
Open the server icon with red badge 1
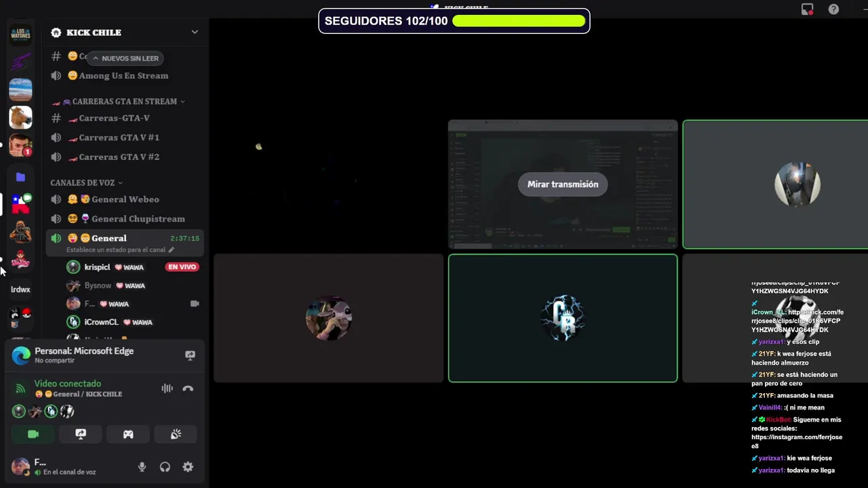coord(20,145)
